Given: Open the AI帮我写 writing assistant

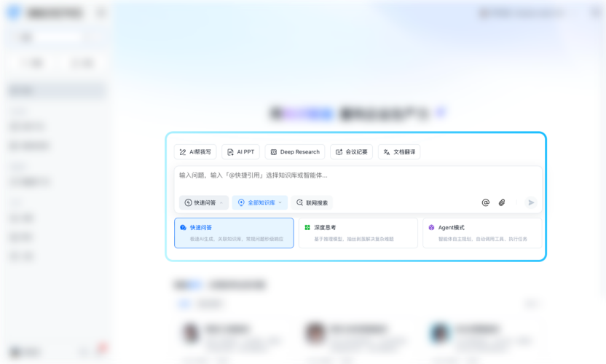Looking at the screenshot, I should 195,152.
